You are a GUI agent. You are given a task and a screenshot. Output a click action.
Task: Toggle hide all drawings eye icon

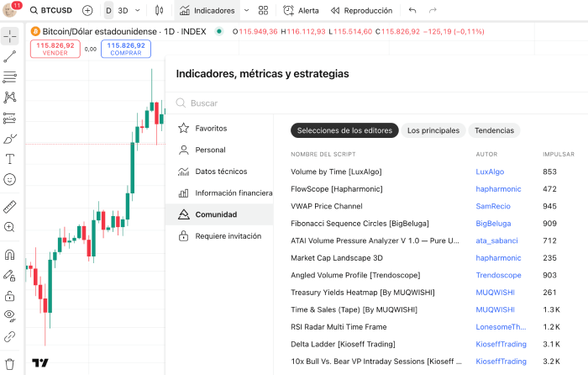(x=10, y=315)
